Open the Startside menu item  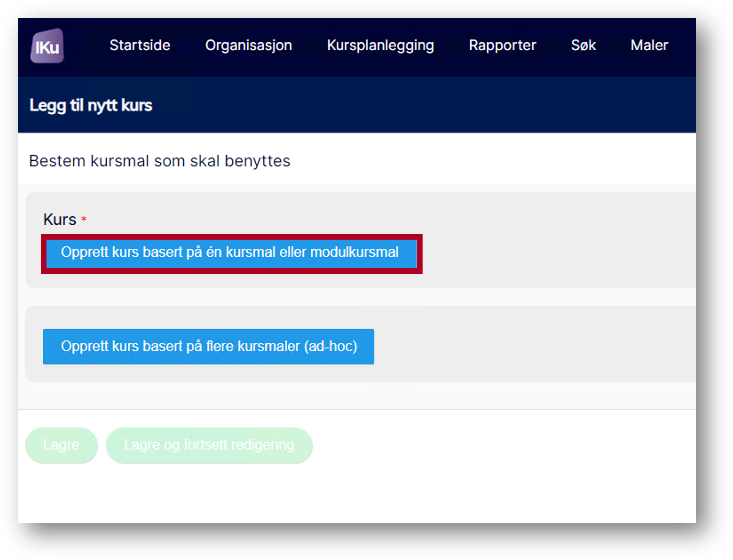140,45
